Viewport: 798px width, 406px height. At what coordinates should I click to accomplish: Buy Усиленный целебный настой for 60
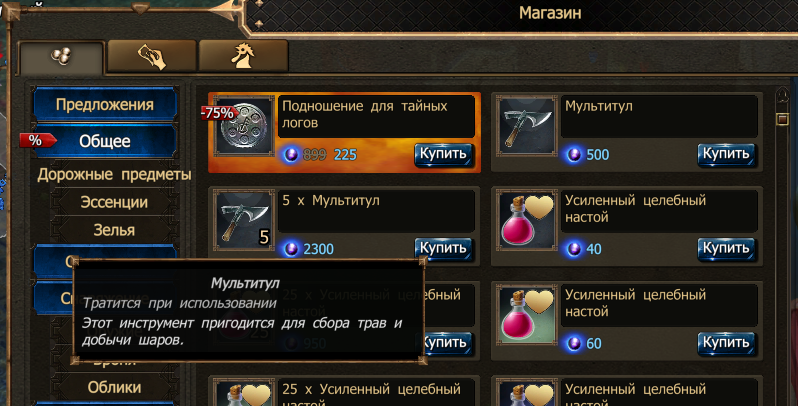[726, 343]
